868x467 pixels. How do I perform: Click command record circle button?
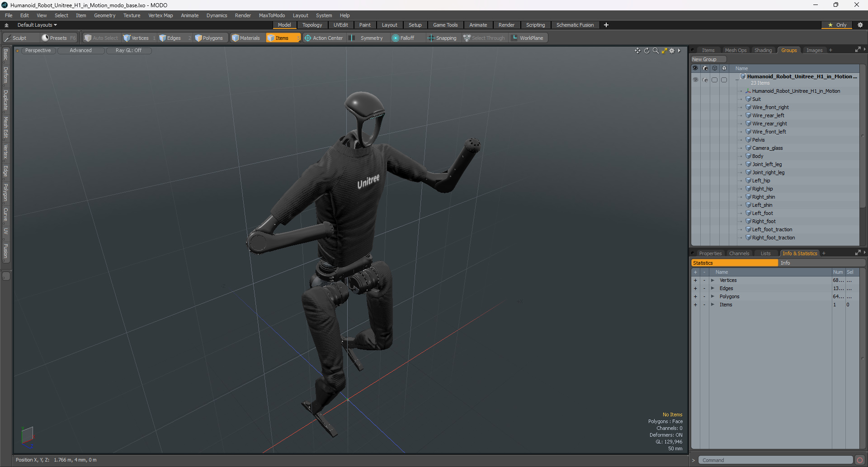pyautogui.click(x=860, y=460)
